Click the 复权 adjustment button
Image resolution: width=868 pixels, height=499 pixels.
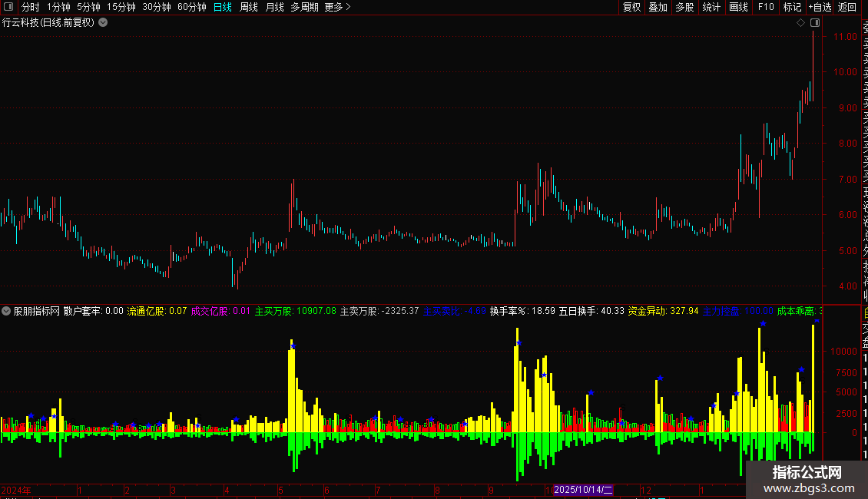click(631, 7)
